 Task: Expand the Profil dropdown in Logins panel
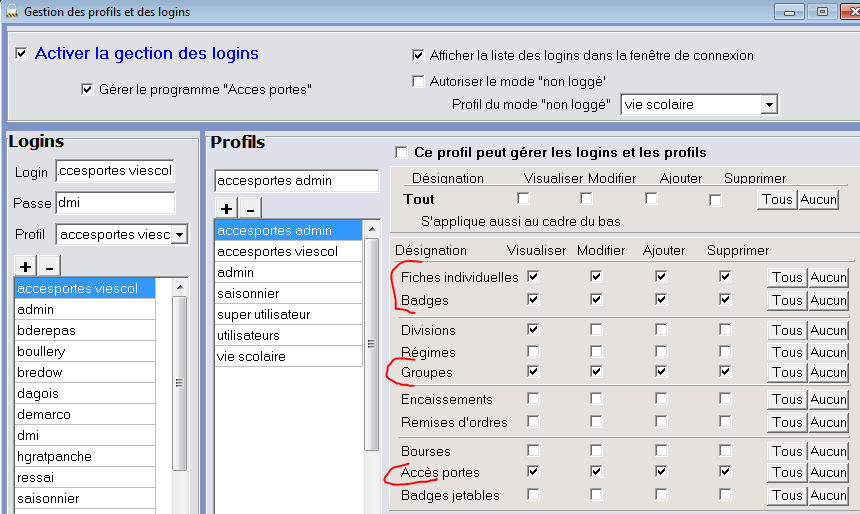(179, 235)
